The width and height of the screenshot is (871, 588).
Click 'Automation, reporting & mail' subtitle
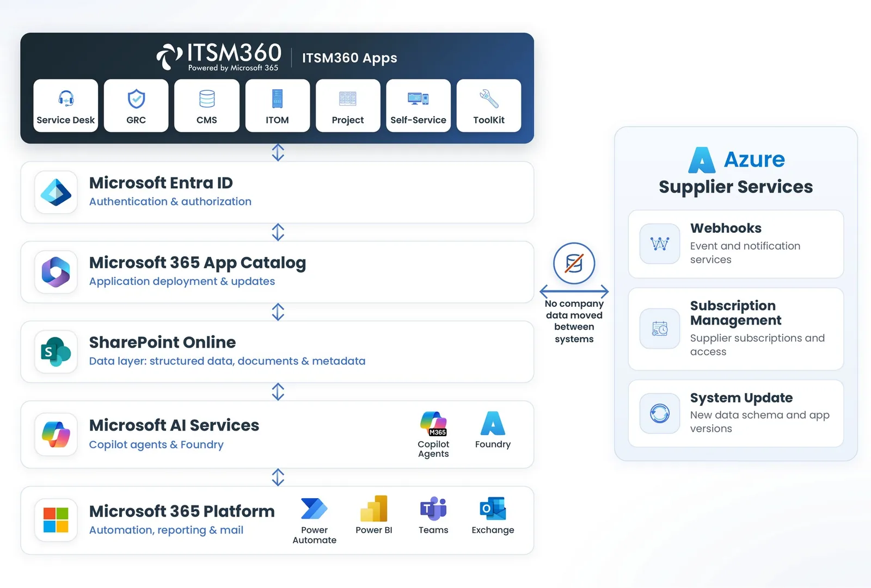click(x=166, y=530)
